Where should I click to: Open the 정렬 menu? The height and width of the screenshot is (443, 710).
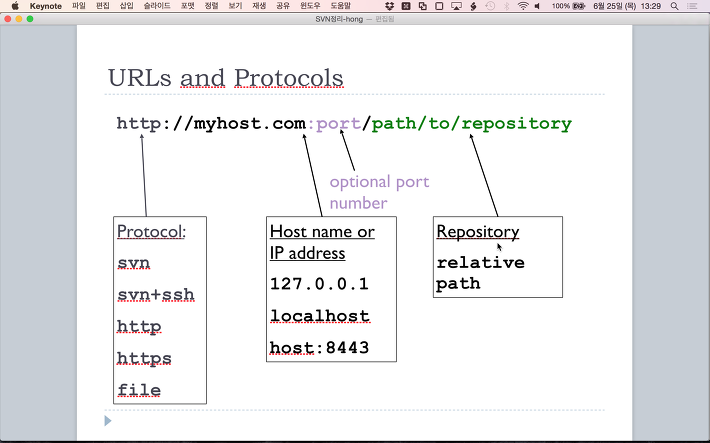(x=211, y=6)
